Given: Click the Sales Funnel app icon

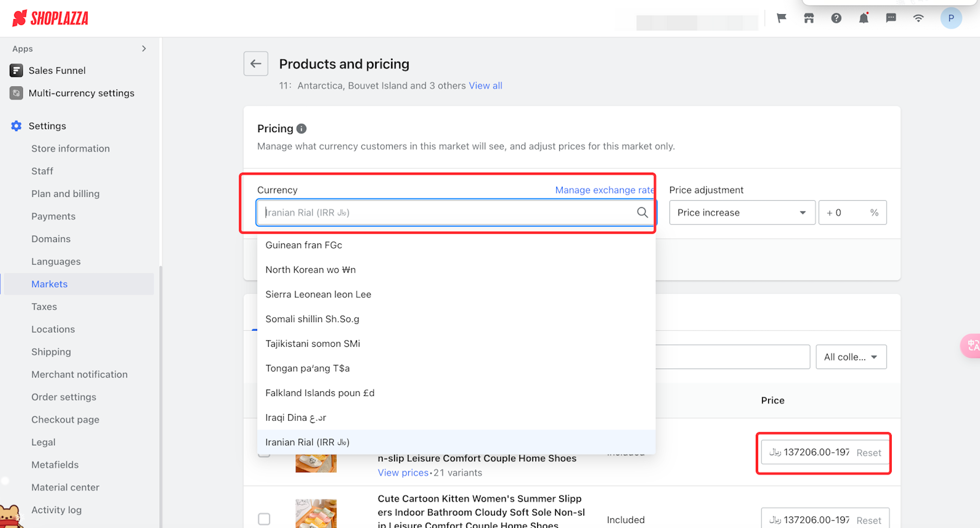Looking at the screenshot, I should [x=16, y=70].
